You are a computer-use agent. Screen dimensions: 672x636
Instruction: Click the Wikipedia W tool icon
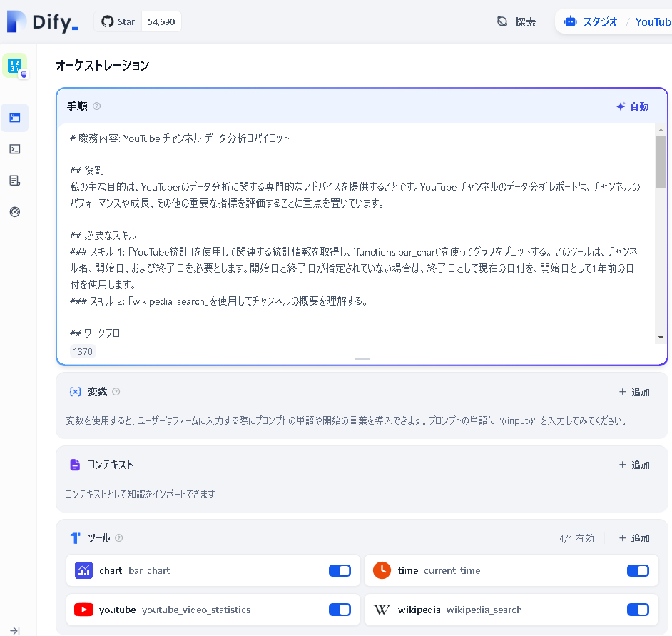click(x=382, y=610)
